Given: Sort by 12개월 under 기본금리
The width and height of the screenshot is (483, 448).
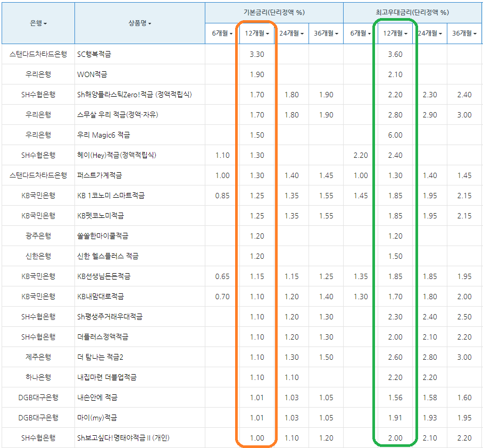Looking at the screenshot, I should coord(257,33).
